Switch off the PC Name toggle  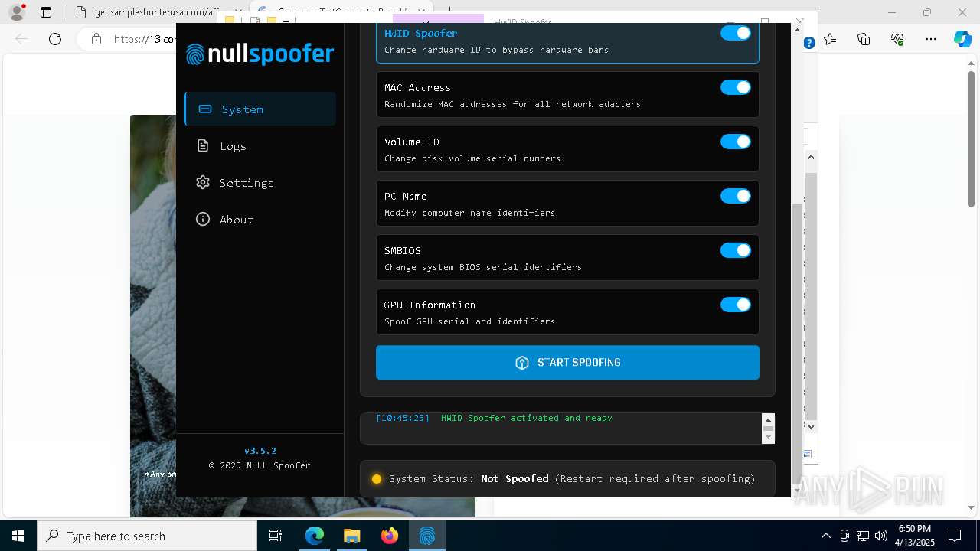click(x=736, y=196)
